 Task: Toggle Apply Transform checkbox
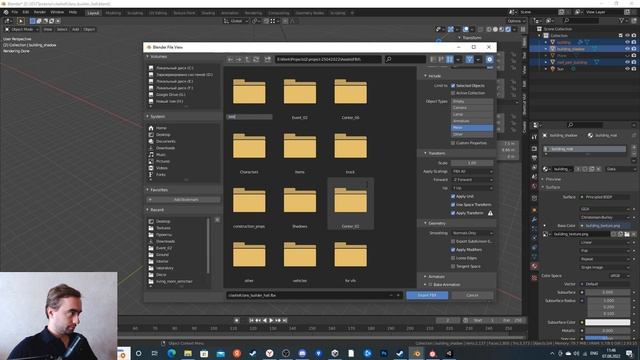point(453,213)
